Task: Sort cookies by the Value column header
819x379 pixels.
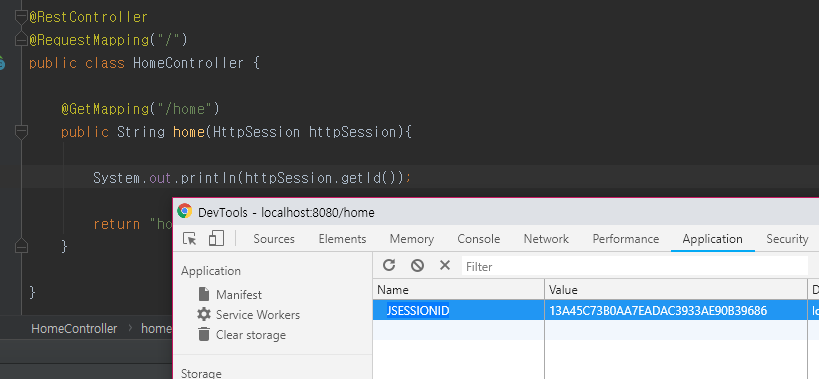Action: click(x=675, y=290)
